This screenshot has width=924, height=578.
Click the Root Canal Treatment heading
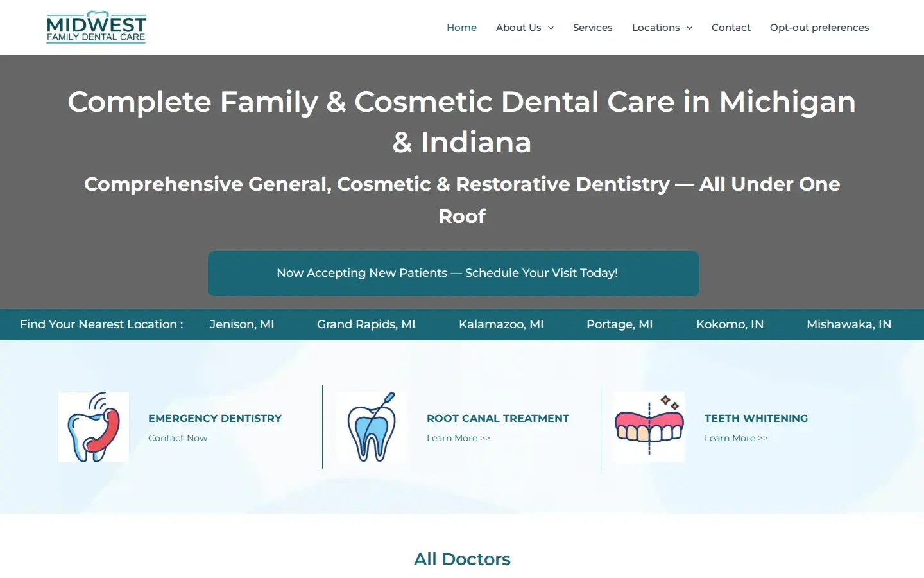tap(498, 418)
